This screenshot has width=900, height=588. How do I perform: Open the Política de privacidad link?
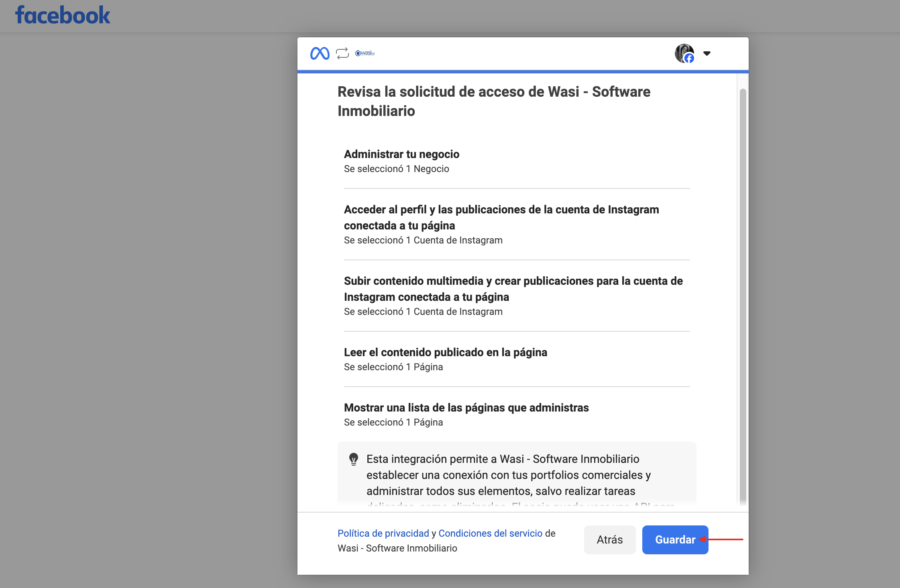(383, 533)
